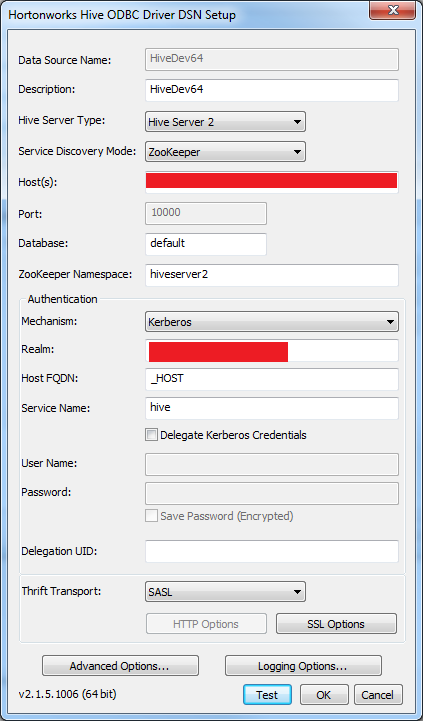The width and height of the screenshot is (423, 721).
Task: Click the Password field
Action: [x=272, y=493]
